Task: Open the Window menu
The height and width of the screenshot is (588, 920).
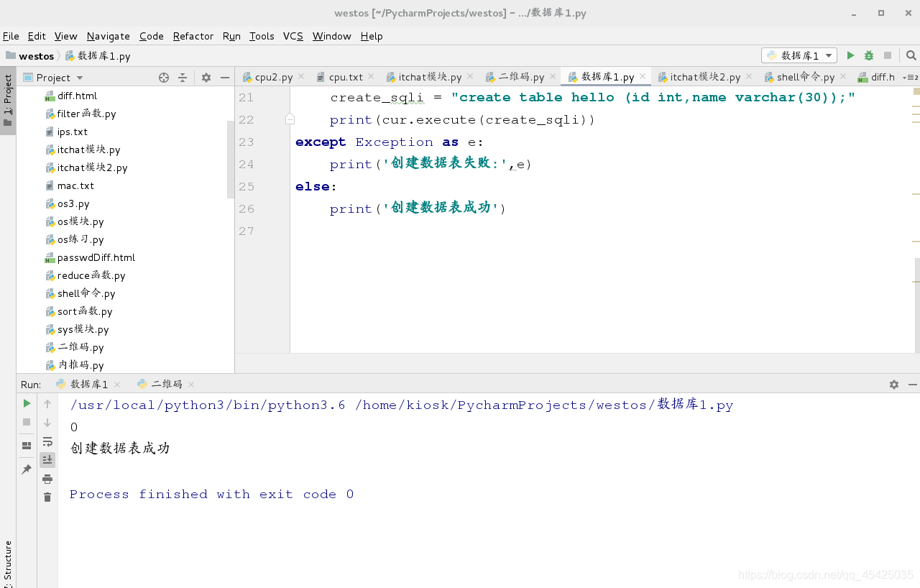Action: tap(332, 36)
